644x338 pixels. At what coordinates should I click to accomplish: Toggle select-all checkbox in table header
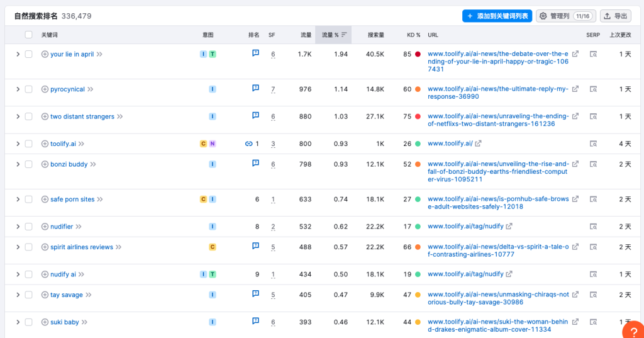[x=28, y=35]
